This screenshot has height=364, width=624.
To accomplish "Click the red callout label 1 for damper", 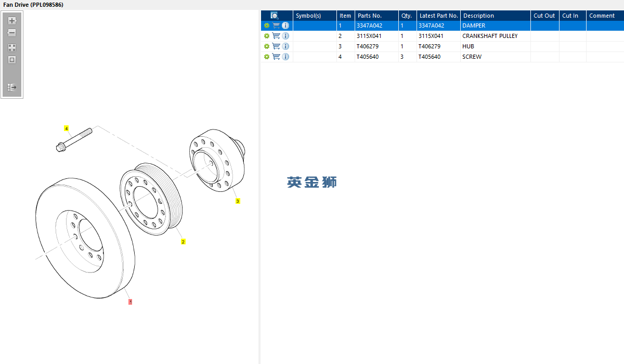I will pos(130,301).
